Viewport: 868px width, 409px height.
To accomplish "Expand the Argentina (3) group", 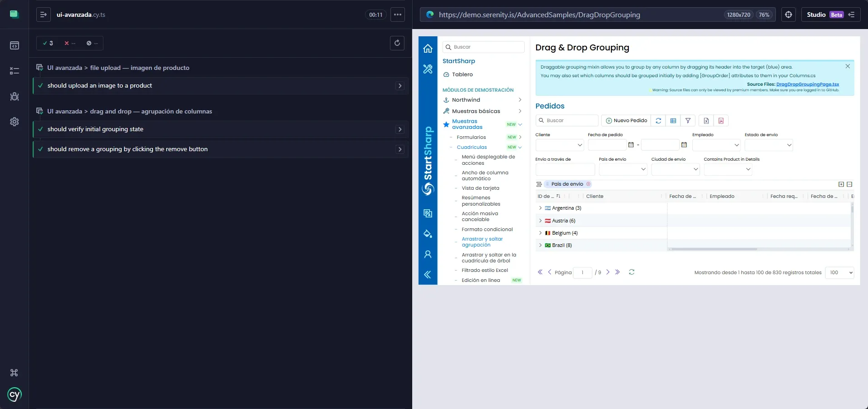I will click(540, 208).
